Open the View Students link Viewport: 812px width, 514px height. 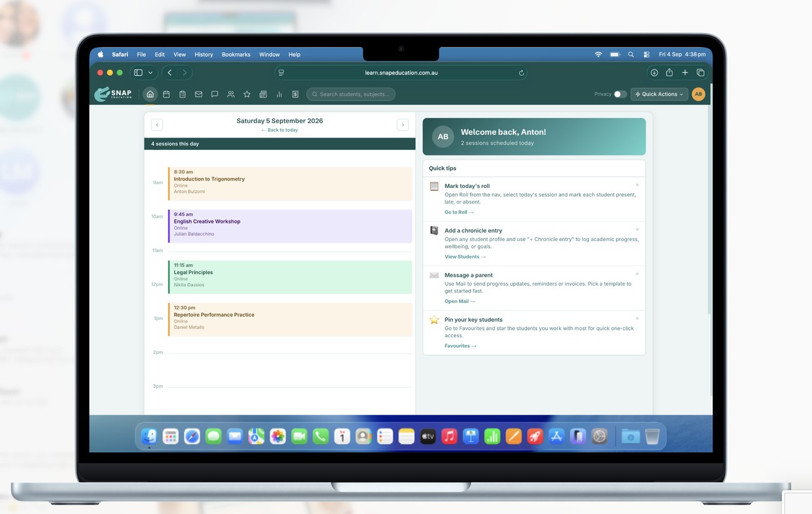(x=465, y=257)
